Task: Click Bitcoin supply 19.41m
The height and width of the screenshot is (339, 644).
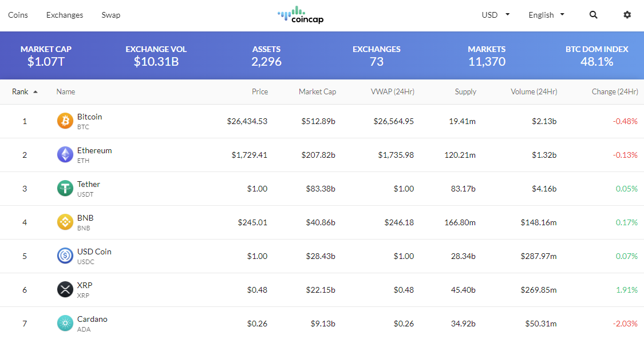Action: [x=462, y=121]
